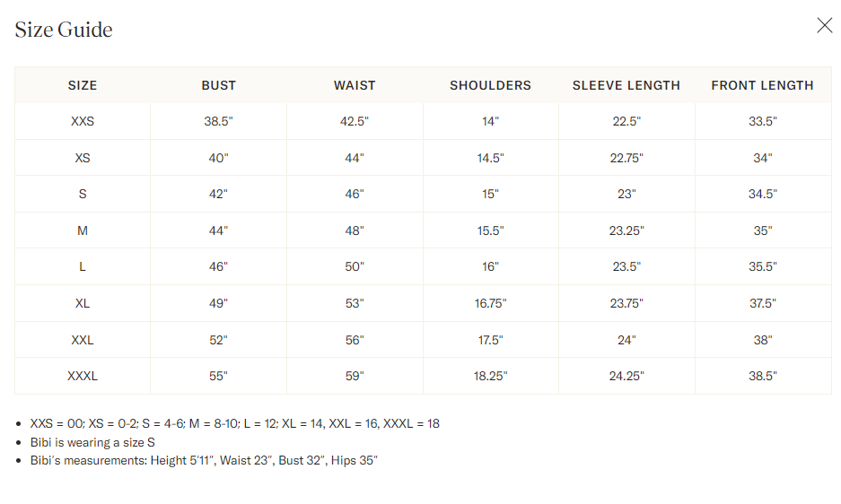Select the S size row label
This screenshot has width=841, height=504.
tap(83, 194)
